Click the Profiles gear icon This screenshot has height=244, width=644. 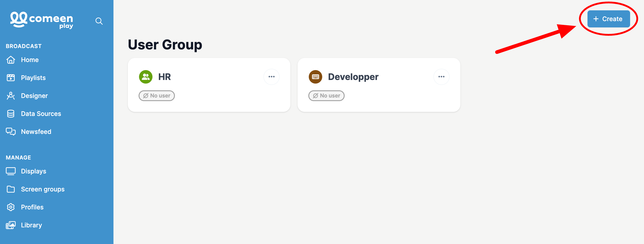click(x=11, y=207)
